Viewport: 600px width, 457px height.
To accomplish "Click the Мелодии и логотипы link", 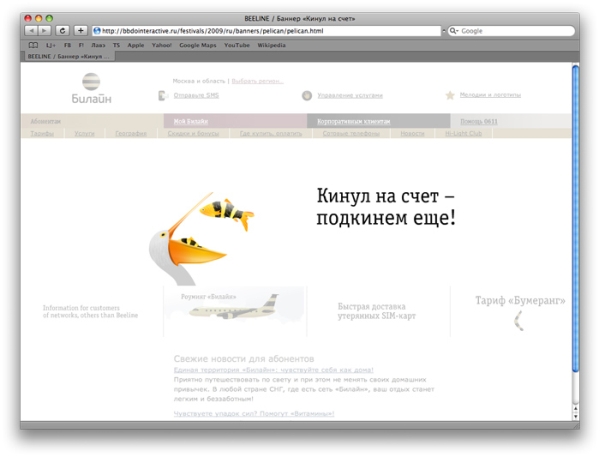I will pos(490,95).
